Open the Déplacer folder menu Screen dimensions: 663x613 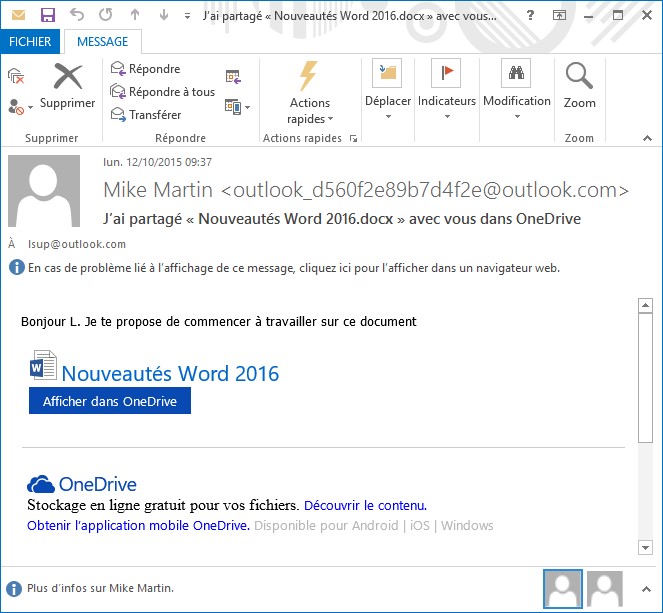pos(387,89)
